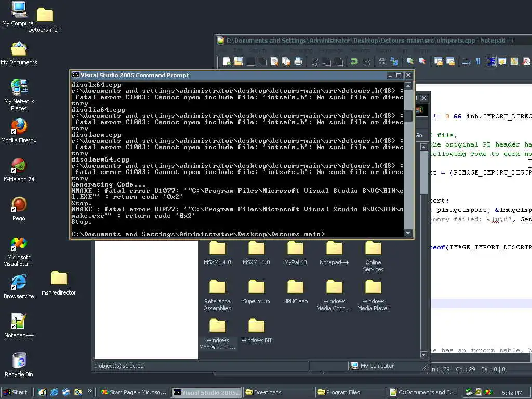The width and height of the screenshot is (532, 399).
Task: Switch to the Downloads taskbar button
Action: tap(277, 392)
